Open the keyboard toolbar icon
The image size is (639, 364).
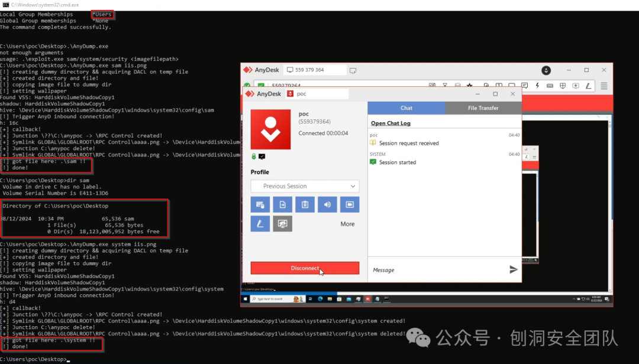click(x=550, y=86)
